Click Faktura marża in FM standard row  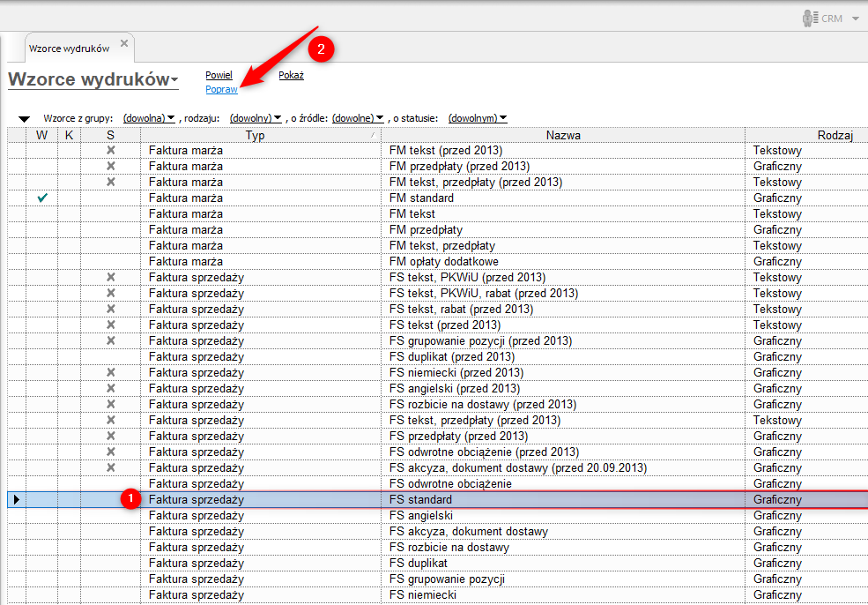185,198
